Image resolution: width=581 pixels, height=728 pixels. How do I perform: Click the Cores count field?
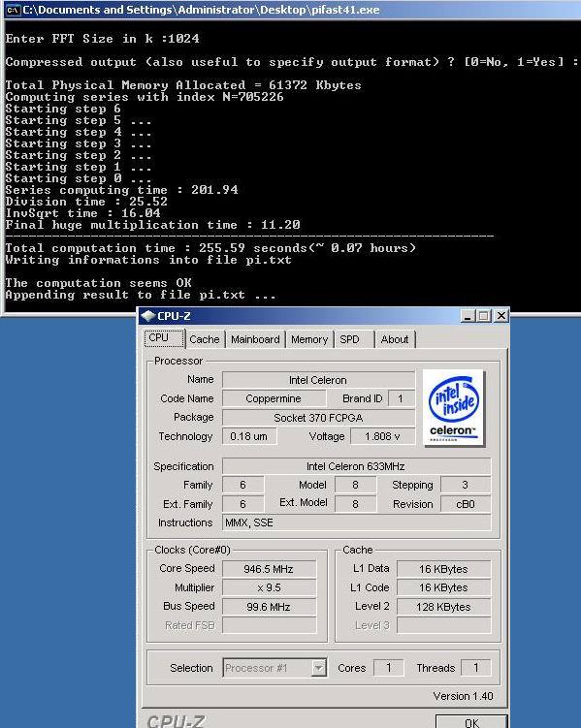pos(389,668)
